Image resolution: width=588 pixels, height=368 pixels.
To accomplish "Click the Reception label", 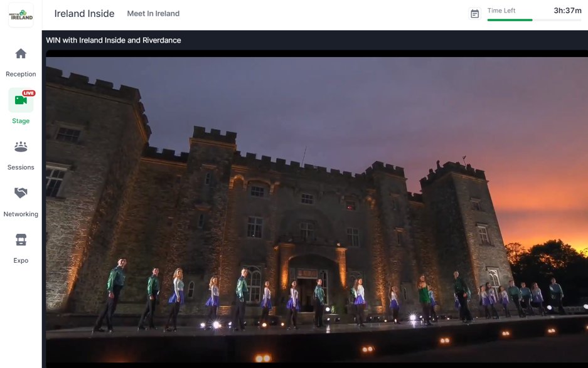I will coord(21,73).
